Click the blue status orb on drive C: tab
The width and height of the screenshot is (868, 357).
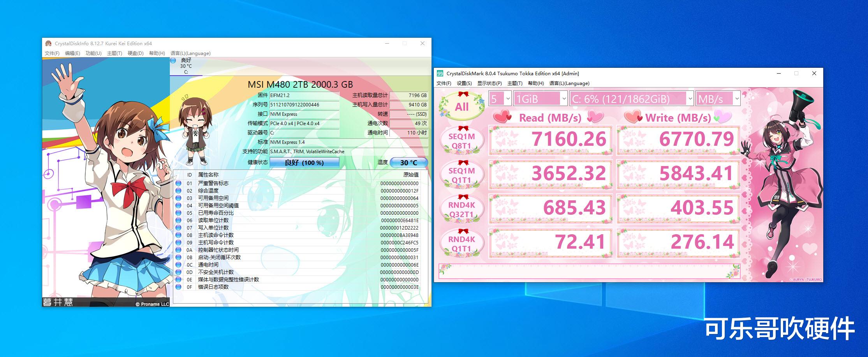click(x=173, y=60)
